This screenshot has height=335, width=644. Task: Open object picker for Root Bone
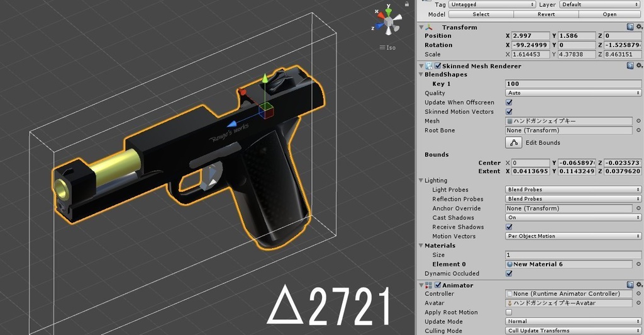(x=638, y=130)
